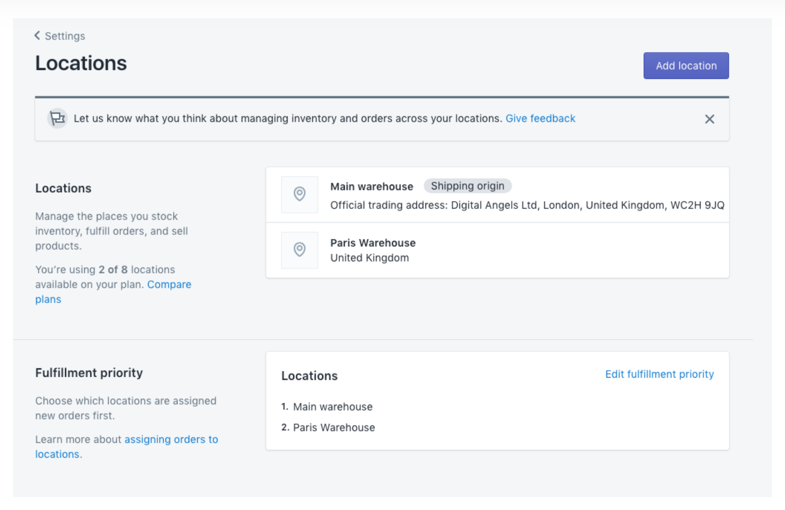Click the Main warehouse trading address text
This screenshot has height=510, width=785.
click(527, 205)
